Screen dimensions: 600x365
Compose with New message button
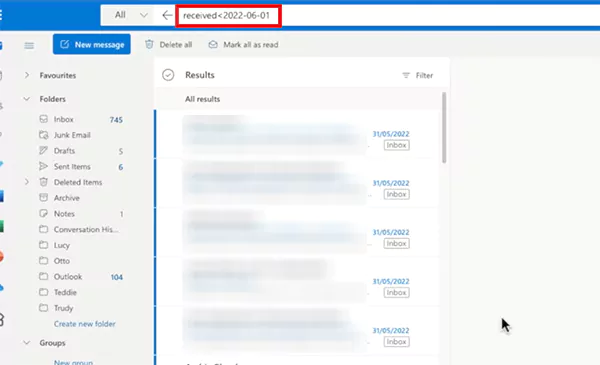click(92, 44)
